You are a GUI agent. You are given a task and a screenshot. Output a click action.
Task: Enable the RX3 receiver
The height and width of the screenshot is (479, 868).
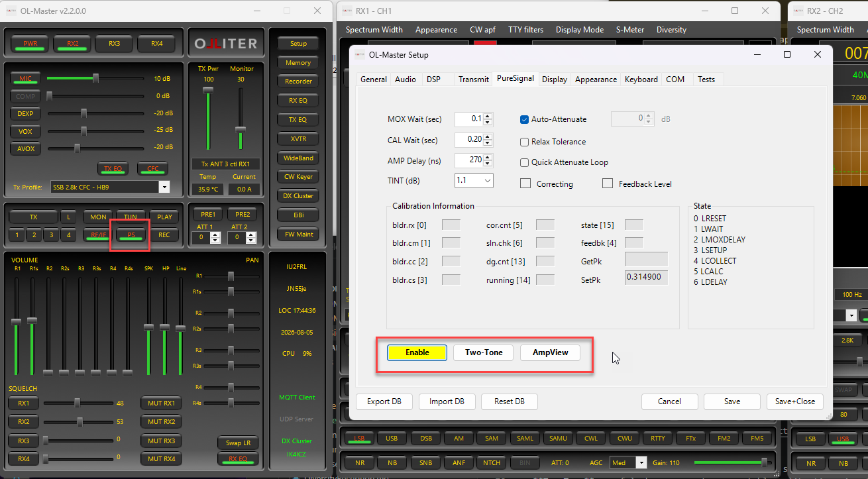point(115,44)
